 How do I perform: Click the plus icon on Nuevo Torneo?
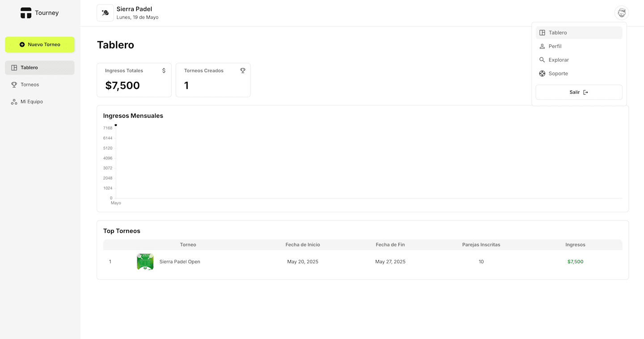click(22, 45)
